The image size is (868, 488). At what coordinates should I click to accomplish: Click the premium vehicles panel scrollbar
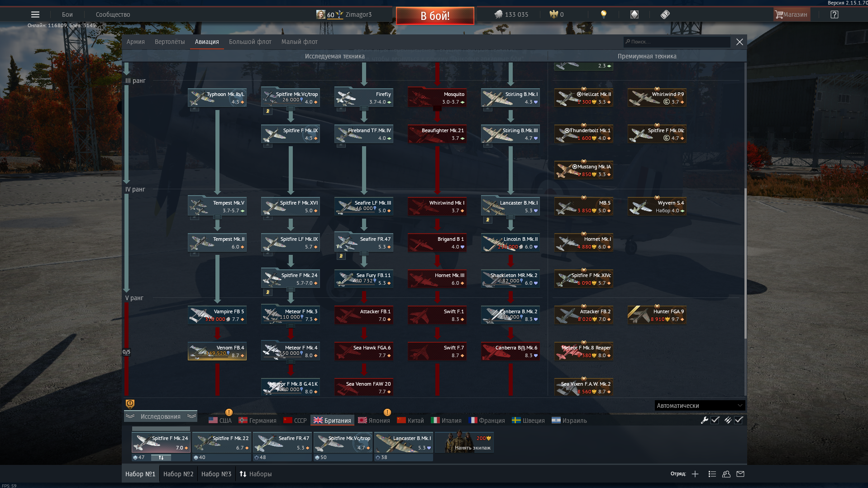pos(745,263)
